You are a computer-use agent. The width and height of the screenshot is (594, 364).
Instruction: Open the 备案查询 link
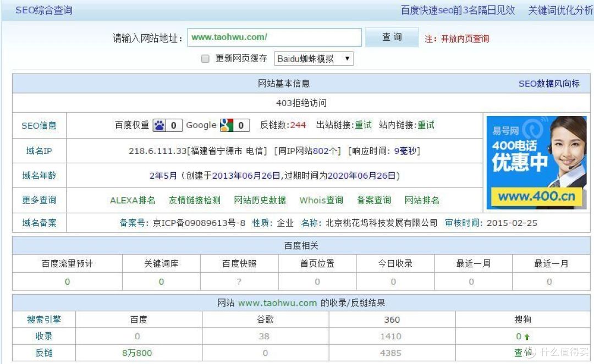click(x=374, y=200)
